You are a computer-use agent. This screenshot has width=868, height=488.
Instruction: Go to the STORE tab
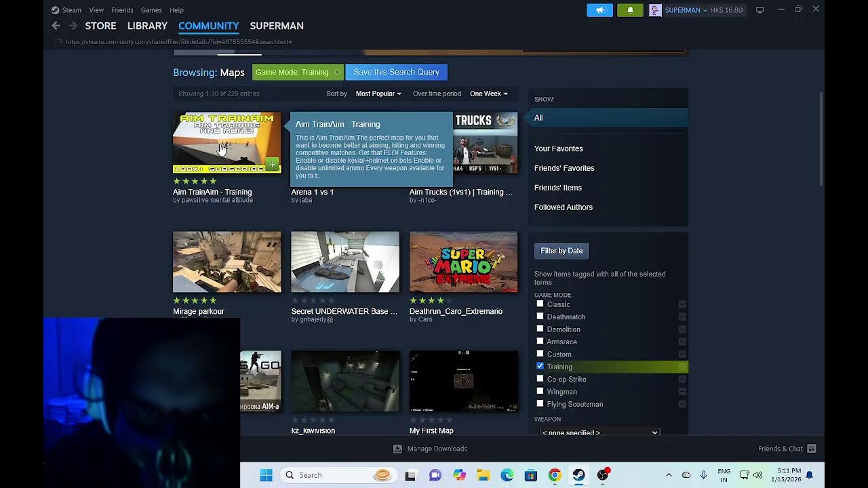click(x=100, y=26)
